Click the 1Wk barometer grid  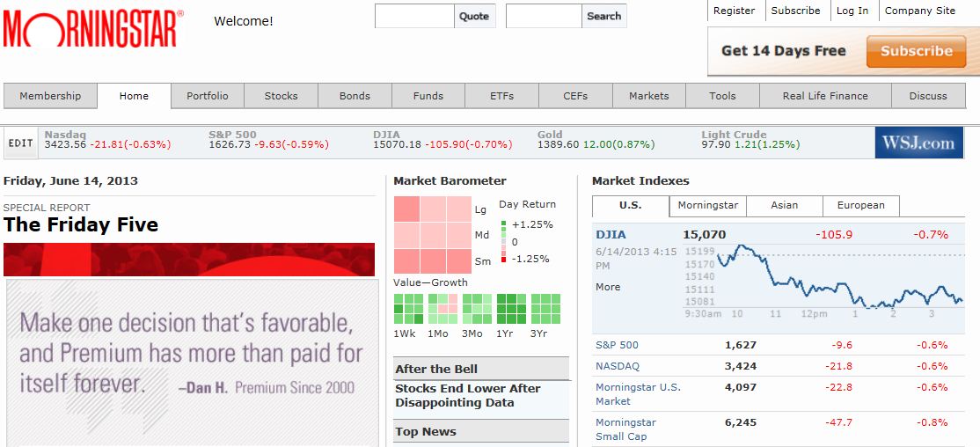408,309
